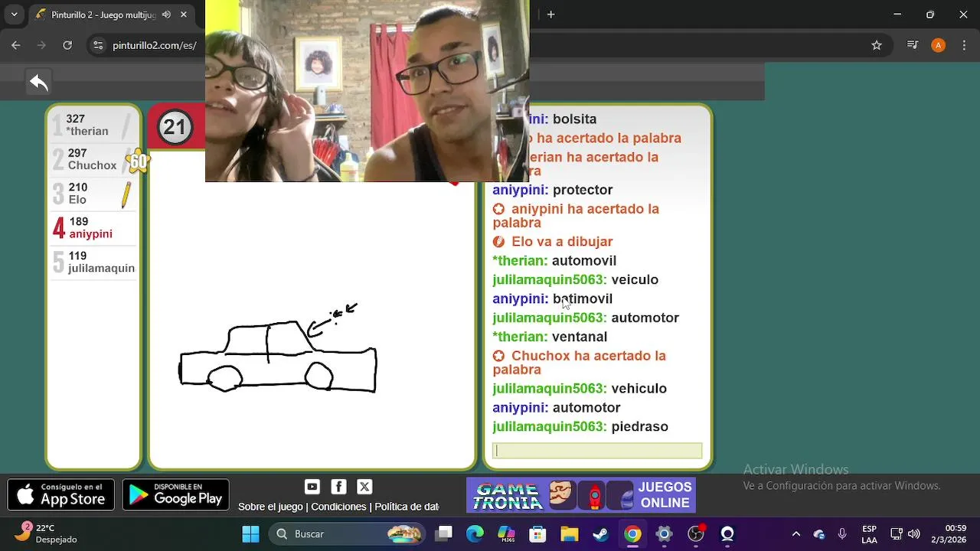This screenshot has height=551, width=980.
Task: Click the taskbar Buscar search box
Action: click(x=348, y=534)
